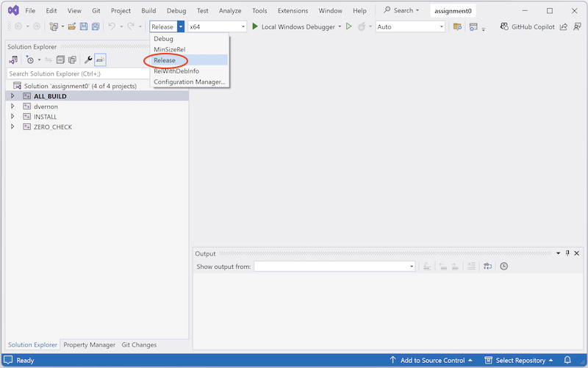The image size is (588, 368).
Task: Click the Save All toolbar icon
Action: tap(95, 26)
